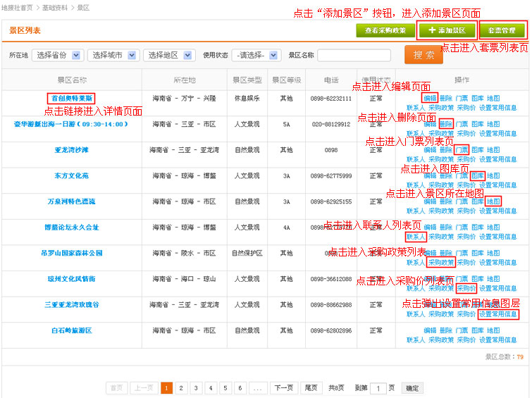Expand the 选择地区 dropdown
The width and height of the screenshot is (532, 398).
click(x=170, y=56)
